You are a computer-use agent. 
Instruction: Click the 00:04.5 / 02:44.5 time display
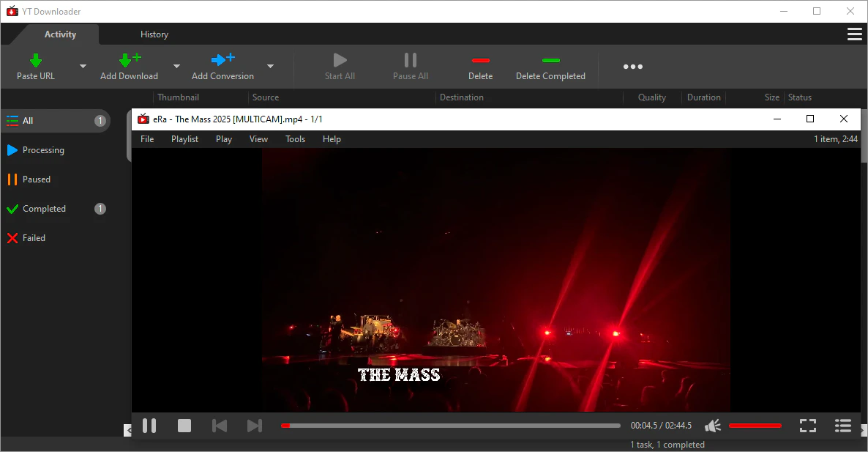coord(661,426)
